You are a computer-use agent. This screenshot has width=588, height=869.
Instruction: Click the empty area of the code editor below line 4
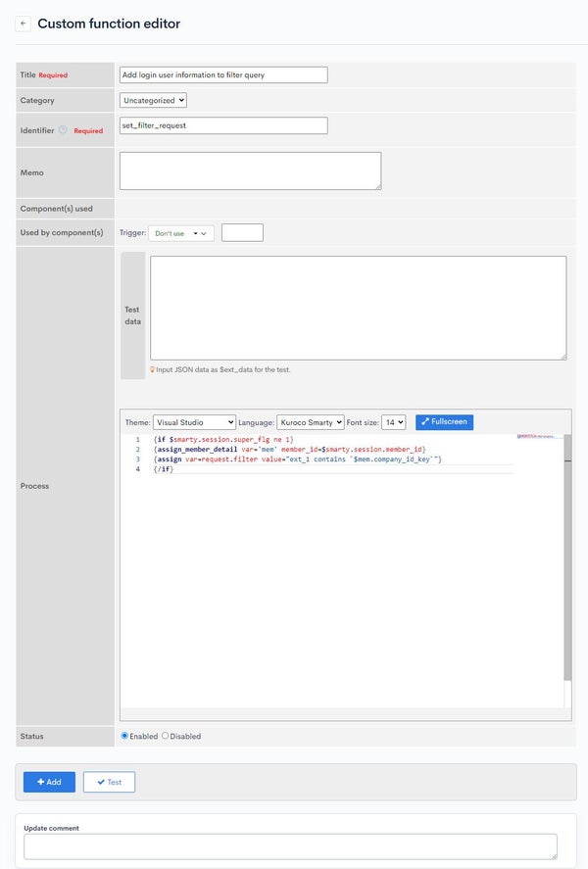(332, 588)
